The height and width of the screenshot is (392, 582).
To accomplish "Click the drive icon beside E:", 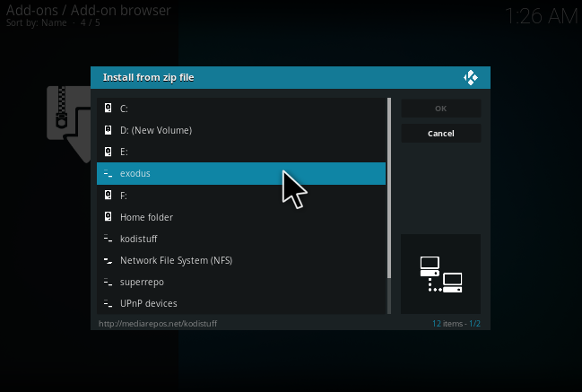I will click(x=108, y=152).
